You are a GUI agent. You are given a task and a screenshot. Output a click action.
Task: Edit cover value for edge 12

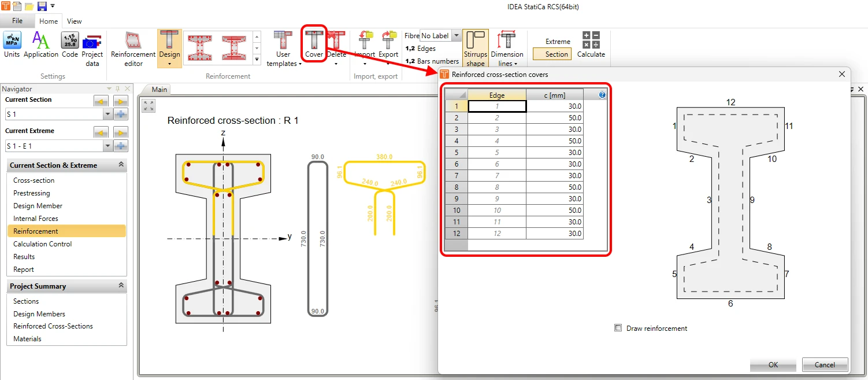pos(555,234)
